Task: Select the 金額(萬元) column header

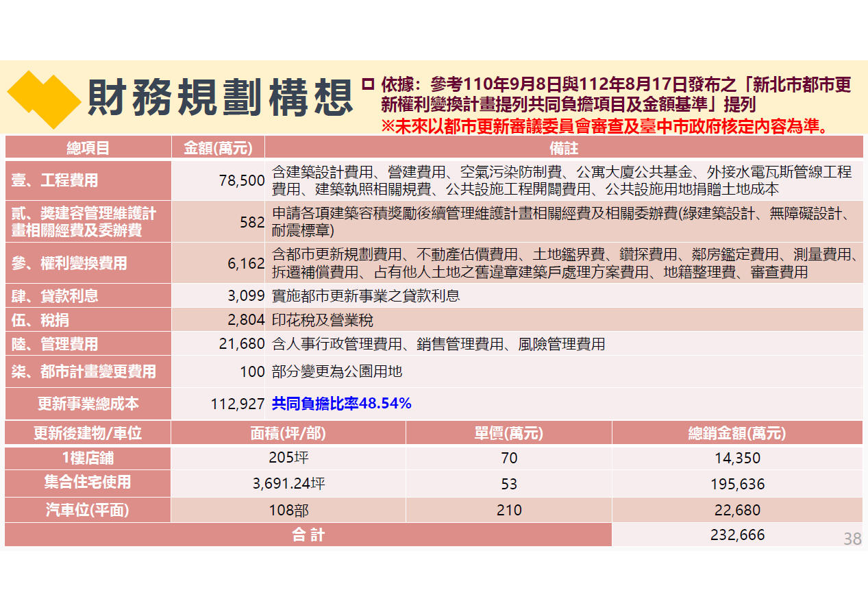Action: [218, 147]
